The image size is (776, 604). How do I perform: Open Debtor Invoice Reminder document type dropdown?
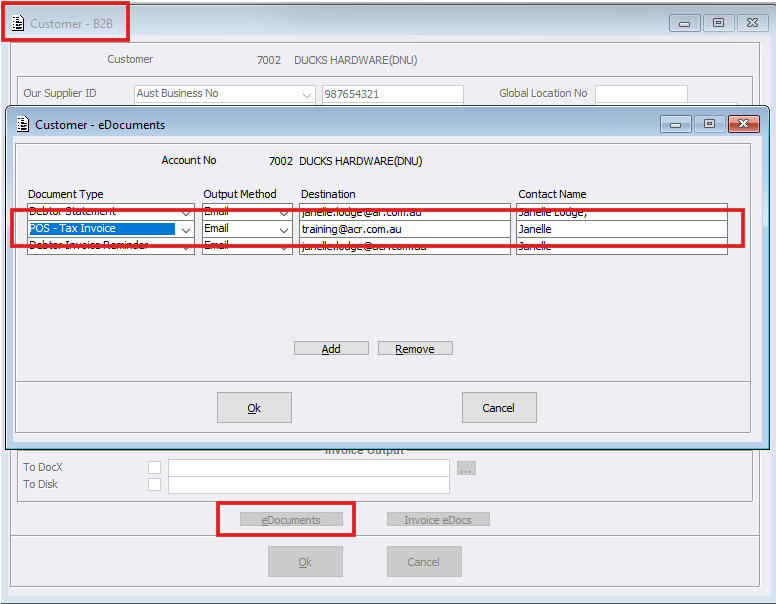pyautogui.click(x=186, y=247)
